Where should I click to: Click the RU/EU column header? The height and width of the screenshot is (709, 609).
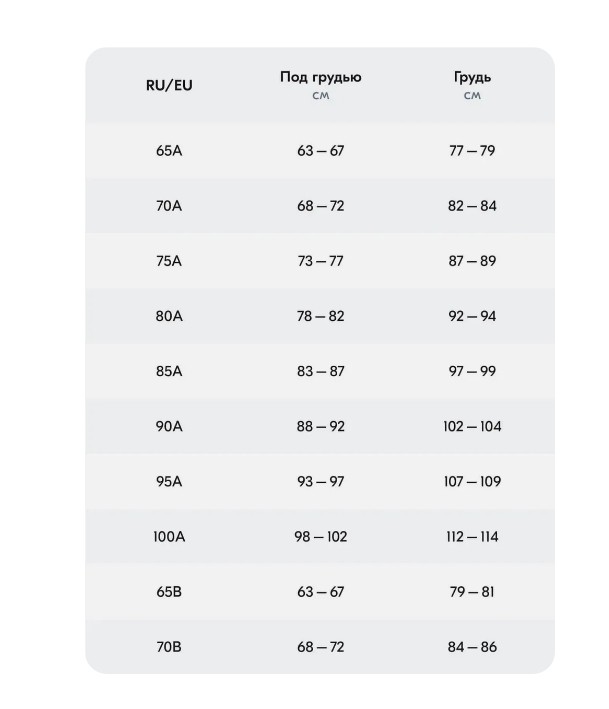(169, 85)
